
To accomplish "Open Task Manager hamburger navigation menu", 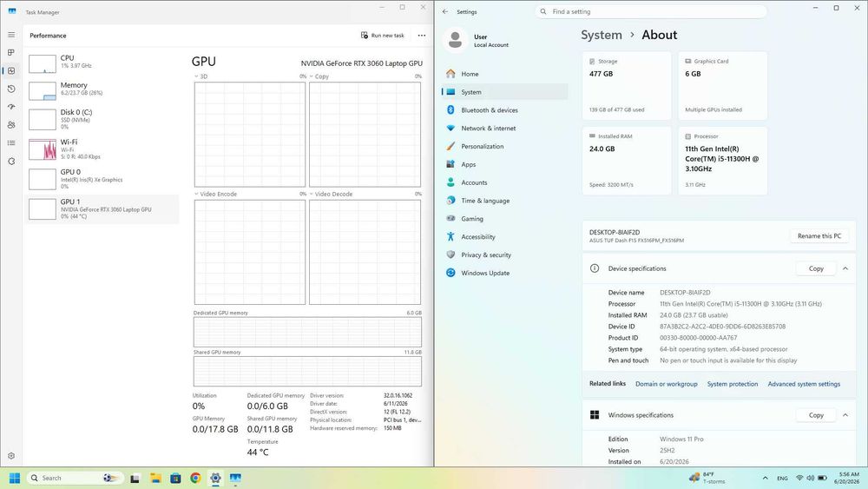I will click(x=11, y=35).
